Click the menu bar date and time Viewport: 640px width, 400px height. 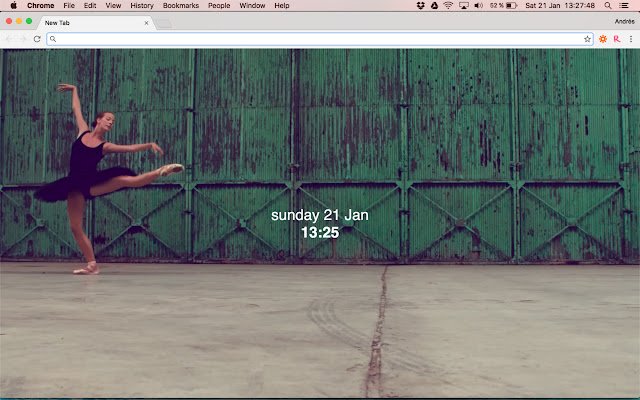pyautogui.click(x=560, y=5)
